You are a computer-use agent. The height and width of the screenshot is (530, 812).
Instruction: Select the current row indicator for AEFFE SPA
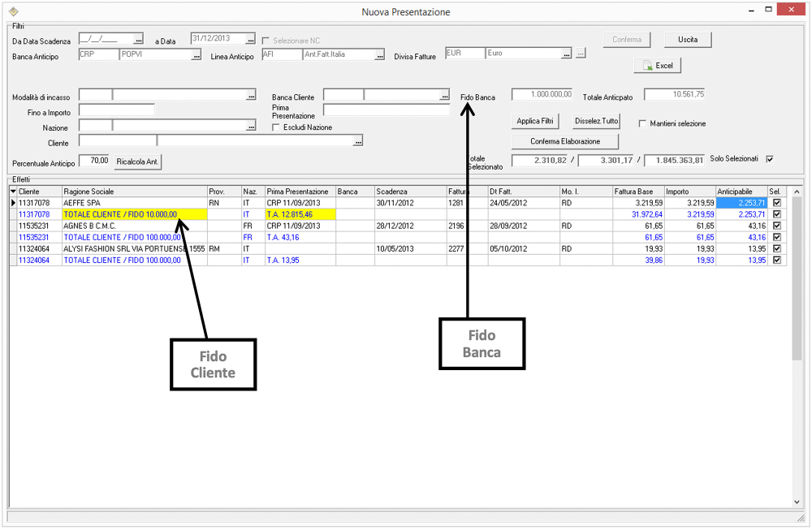(x=13, y=202)
